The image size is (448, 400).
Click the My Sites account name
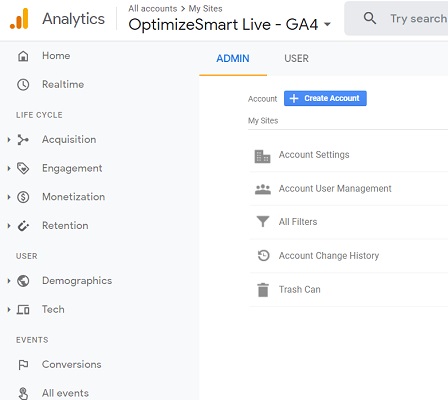pos(263,121)
